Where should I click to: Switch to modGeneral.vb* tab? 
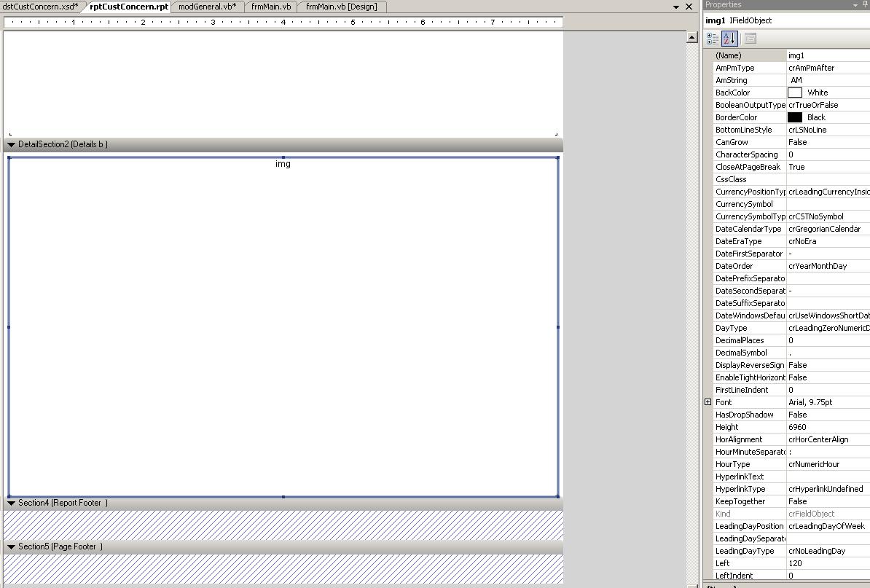click(208, 7)
